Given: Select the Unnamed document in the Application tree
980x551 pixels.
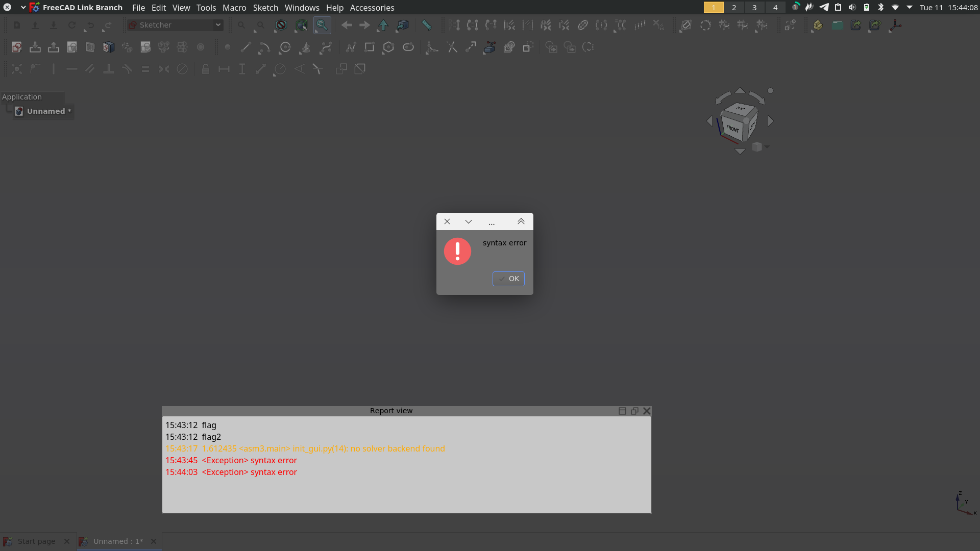Looking at the screenshot, I should tap(46, 111).
